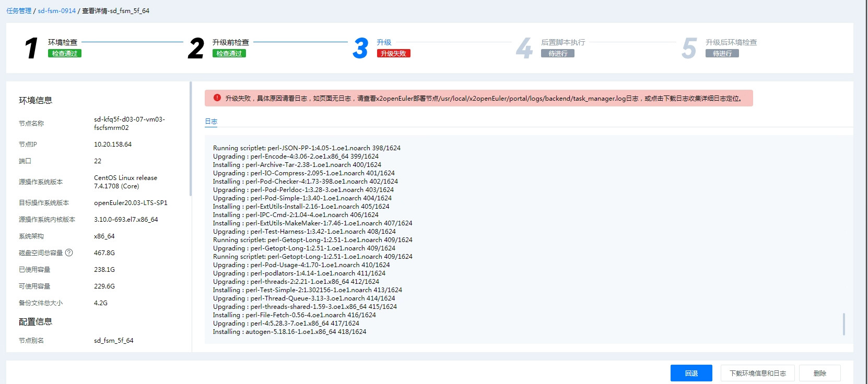868x384 pixels.
Task: Click step 3 number icon for 升级
Action: (x=360, y=48)
